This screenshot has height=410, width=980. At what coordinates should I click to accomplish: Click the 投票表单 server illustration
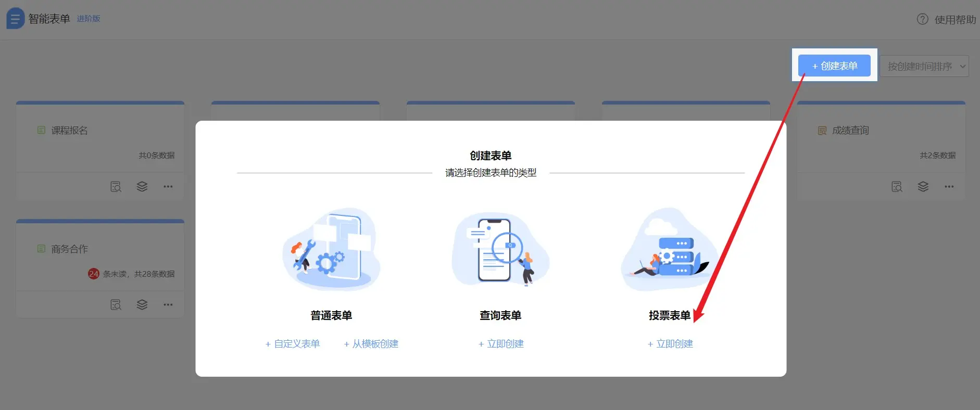(x=669, y=250)
